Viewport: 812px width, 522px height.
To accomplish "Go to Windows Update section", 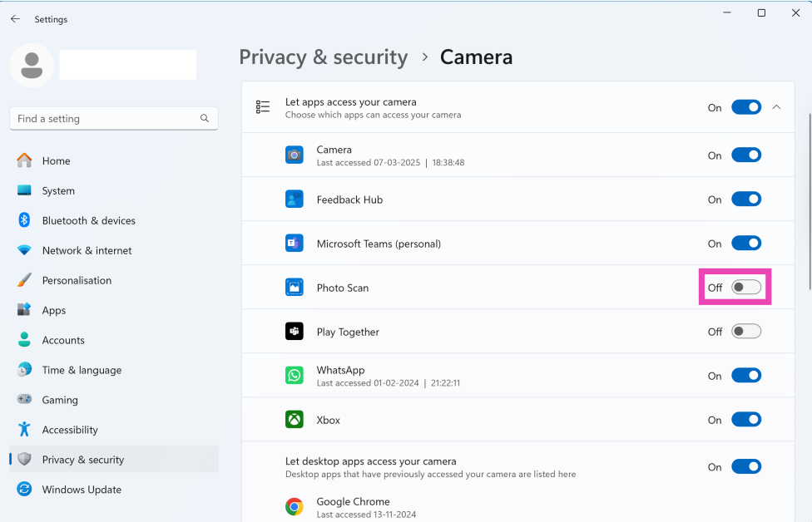I will (82, 490).
